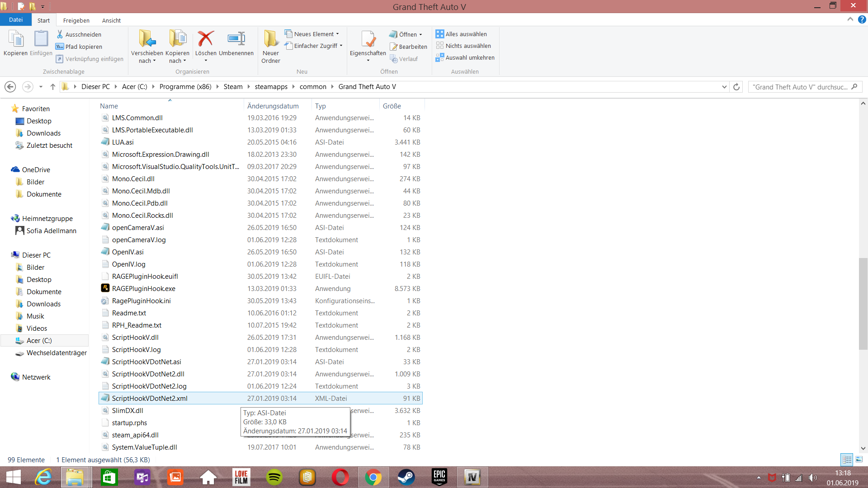Open the Datei menu tab
The width and height of the screenshot is (868, 488).
(16, 20)
